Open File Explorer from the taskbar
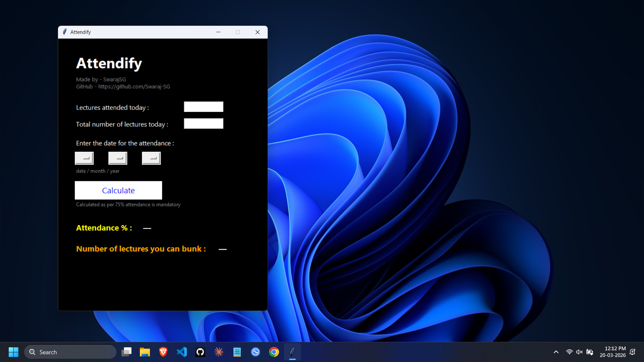The width and height of the screenshot is (644, 362). [145, 352]
